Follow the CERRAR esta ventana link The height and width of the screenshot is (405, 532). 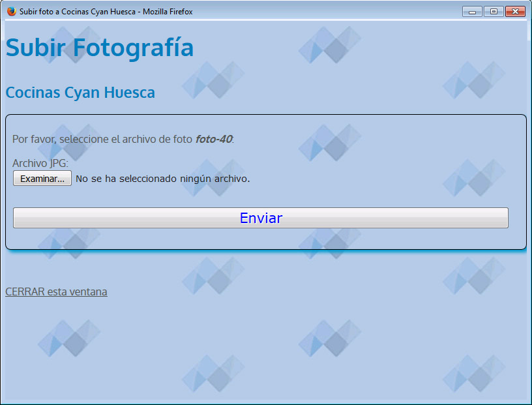click(x=56, y=292)
